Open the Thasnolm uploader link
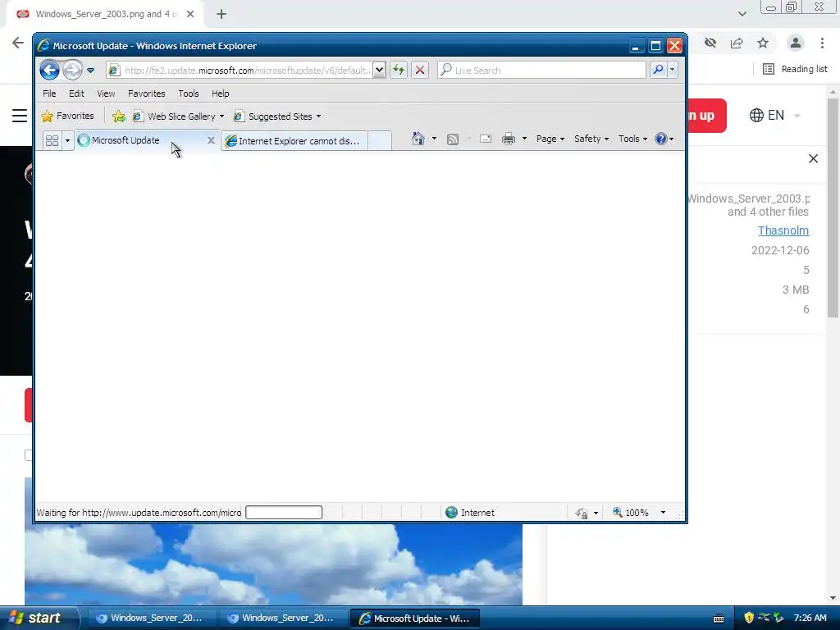840x630 pixels. (x=783, y=231)
